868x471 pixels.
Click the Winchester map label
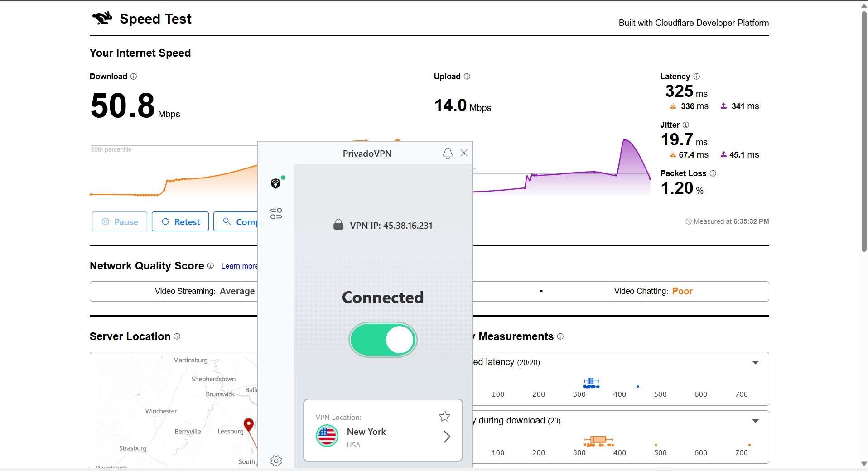161,411
